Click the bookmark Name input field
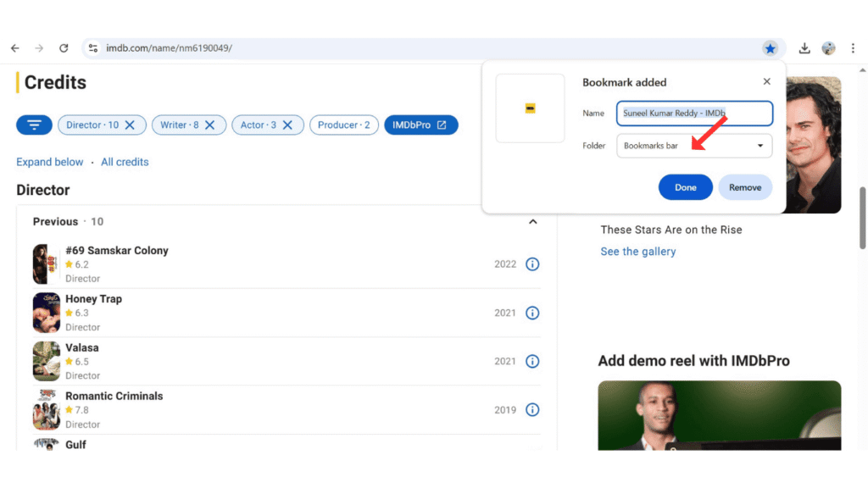The width and height of the screenshot is (868, 488). [x=694, y=113]
